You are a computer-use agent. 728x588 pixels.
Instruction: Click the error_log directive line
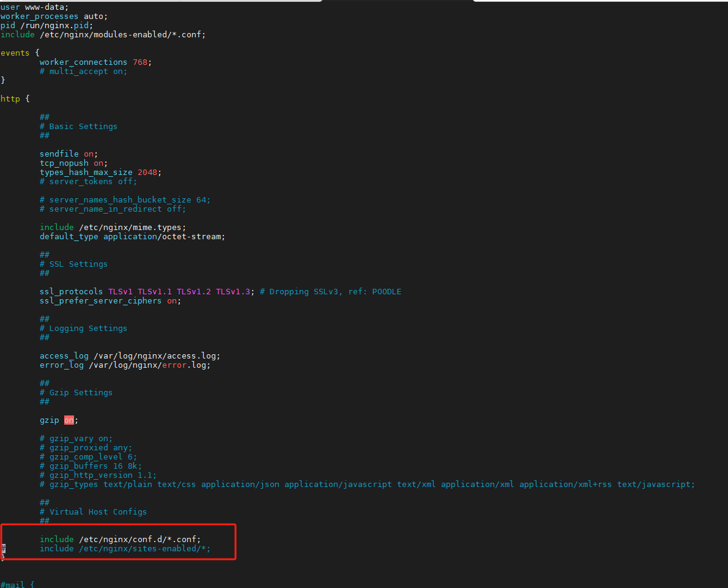(125, 365)
